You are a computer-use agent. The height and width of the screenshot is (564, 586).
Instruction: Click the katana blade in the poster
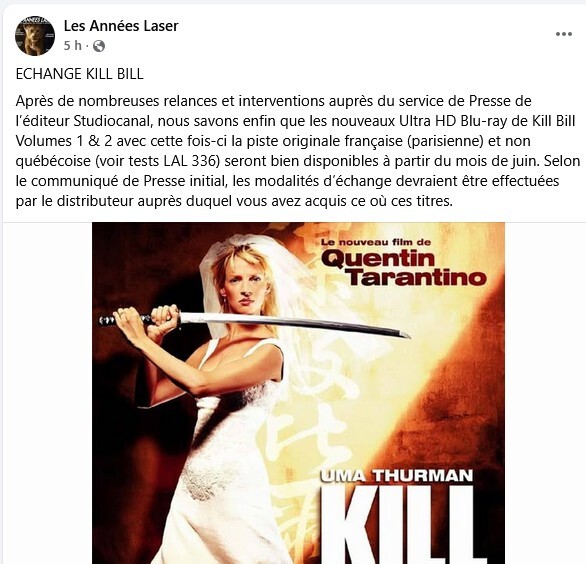(295, 323)
